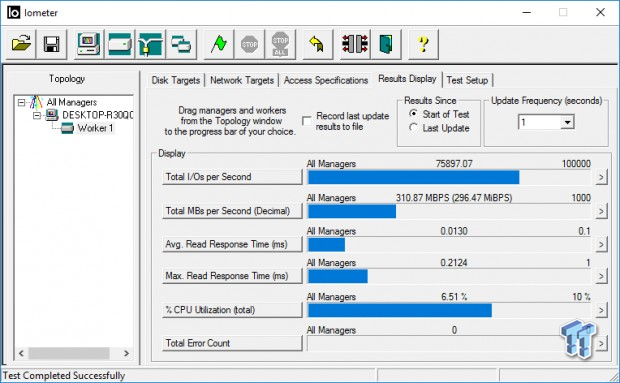Click topology scrollbar left arrow
This screenshot has width=620, height=383.
[x=21, y=353]
